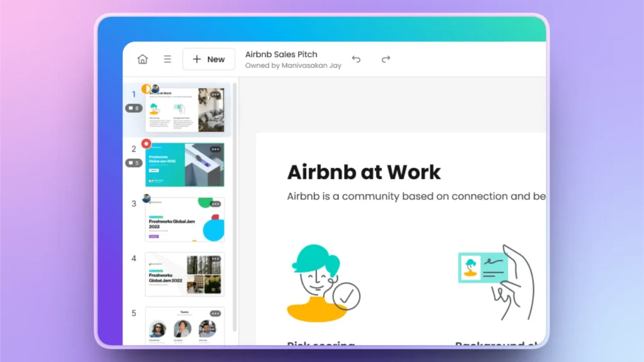
Task: Click slide number 3 label
Action: (134, 204)
